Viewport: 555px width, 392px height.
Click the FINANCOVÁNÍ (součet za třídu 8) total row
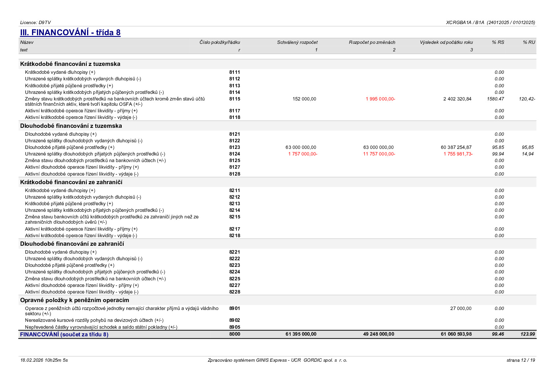pyautogui.click(x=277, y=334)
